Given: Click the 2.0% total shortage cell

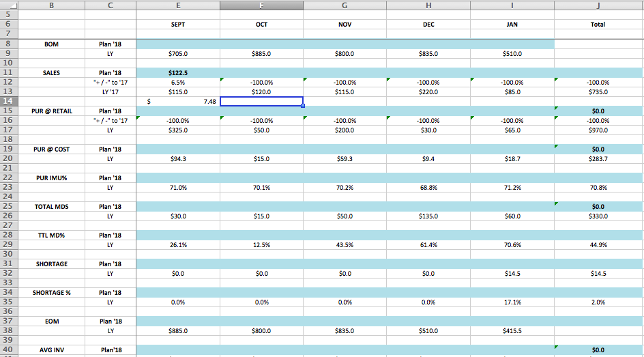Looking at the screenshot, I should pos(599,302).
